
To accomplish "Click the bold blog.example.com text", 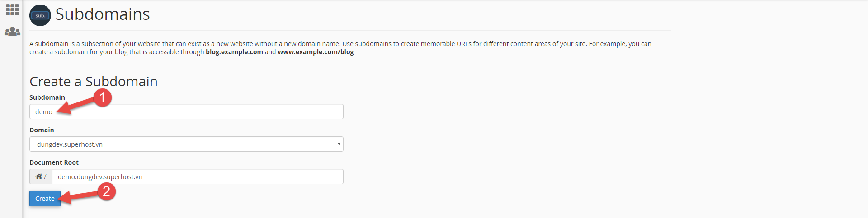I will (234, 52).
